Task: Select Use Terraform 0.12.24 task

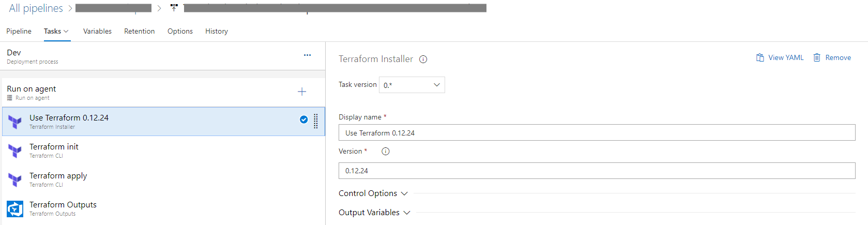Action: [163, 122]
